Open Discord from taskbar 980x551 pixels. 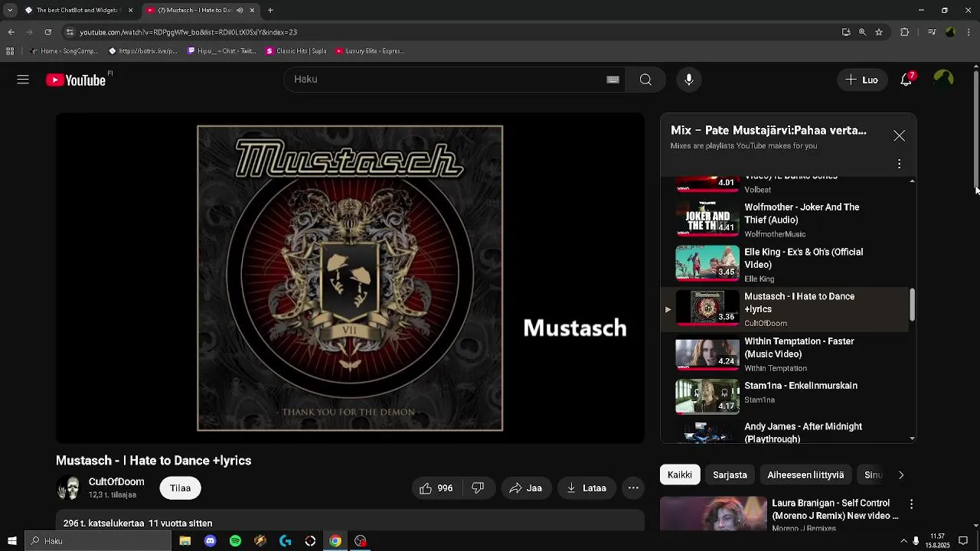210,541
